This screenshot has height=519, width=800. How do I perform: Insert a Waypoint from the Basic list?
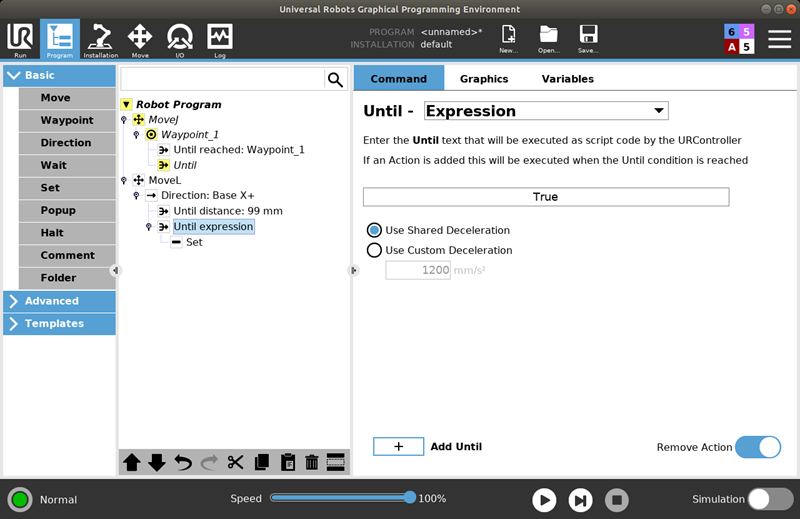click(67, 120)
